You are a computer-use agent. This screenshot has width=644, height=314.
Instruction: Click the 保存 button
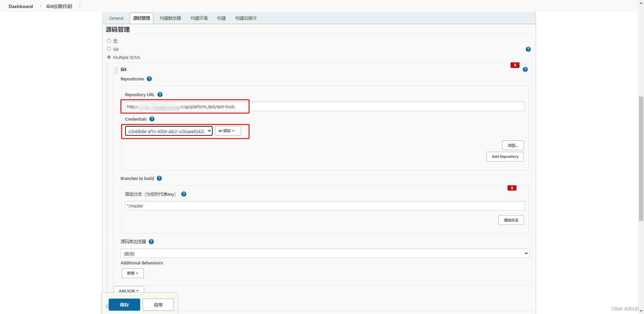(124, 305)
